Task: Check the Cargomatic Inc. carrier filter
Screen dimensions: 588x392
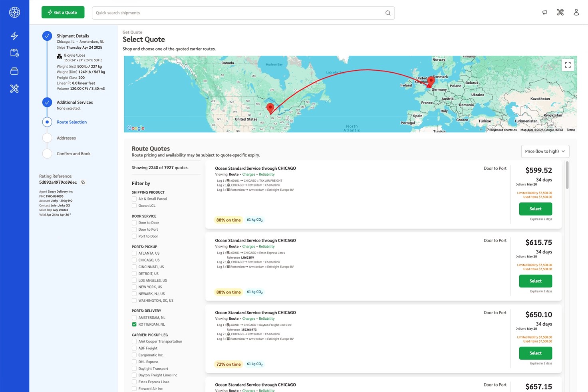Action: tap(134, 355)
